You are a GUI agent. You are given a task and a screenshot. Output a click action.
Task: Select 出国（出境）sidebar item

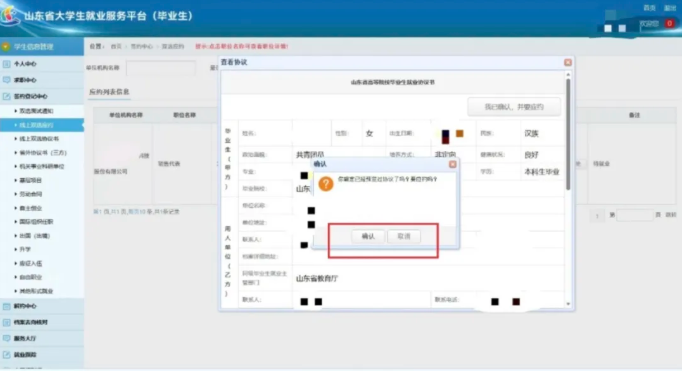pyautogui.click(x=34, y=236)
